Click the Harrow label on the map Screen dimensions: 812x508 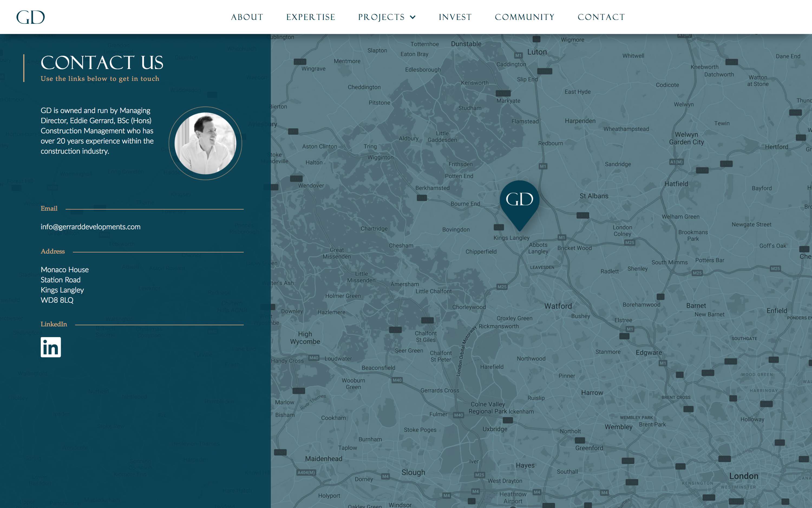592,393
